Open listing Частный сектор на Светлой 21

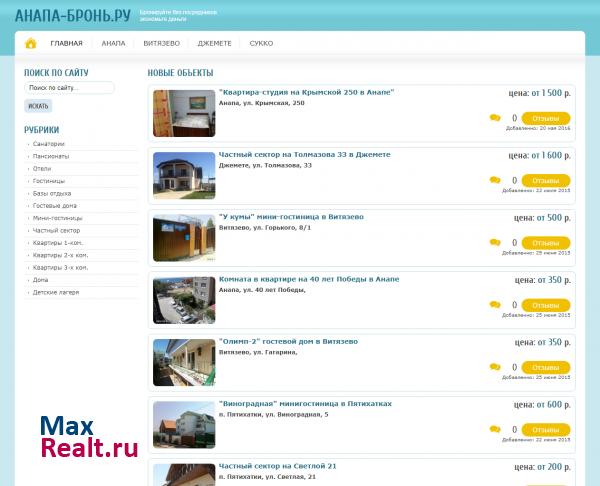point(278,466)
